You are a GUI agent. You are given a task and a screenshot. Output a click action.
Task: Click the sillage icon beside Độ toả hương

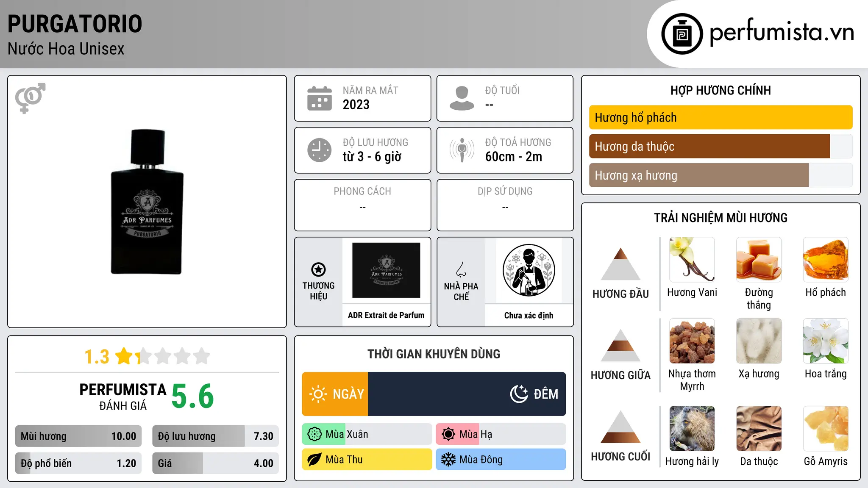pyautogui.click(x=462, y=150)
